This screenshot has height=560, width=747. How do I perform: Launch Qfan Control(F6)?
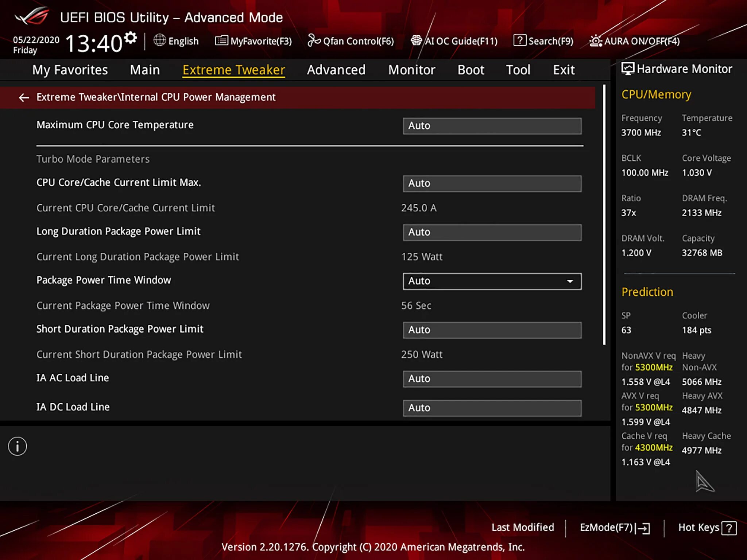tap(351, 41)
